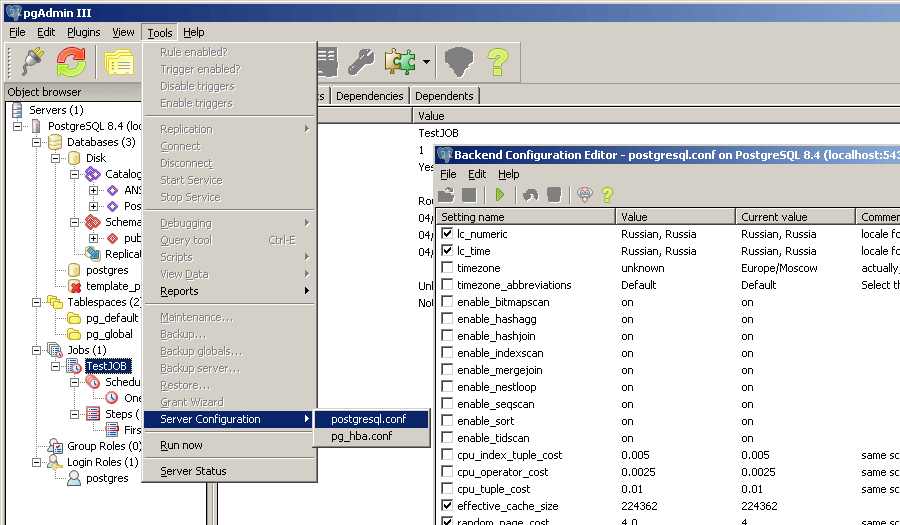Collapse the PostgreSQL 8.4 server node
Viewport: 900px width, 525px height.
coord(17,126)
